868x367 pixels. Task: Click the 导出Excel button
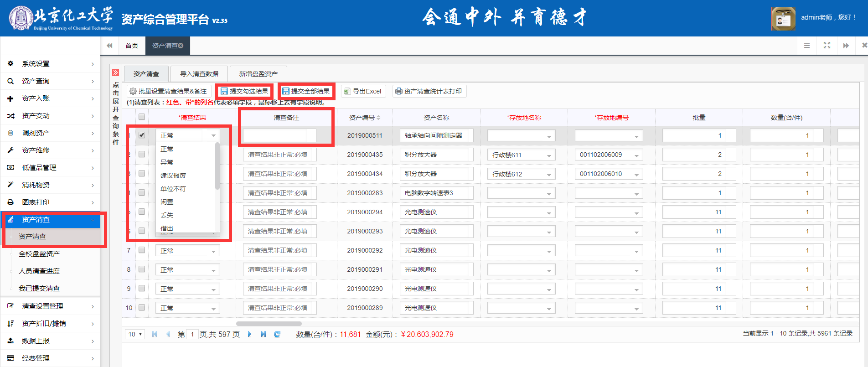pyautogui.click(x=363, y=91)
